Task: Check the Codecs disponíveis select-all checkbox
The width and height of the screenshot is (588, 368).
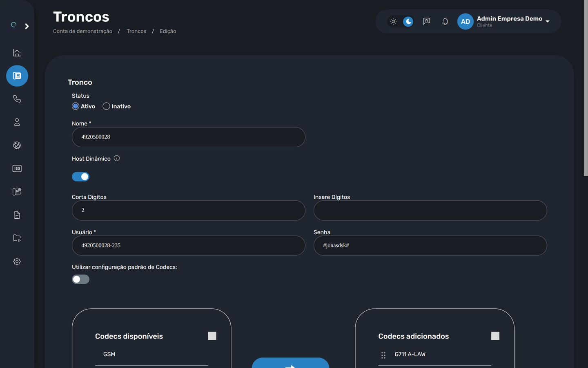Action: click(x=212, y=336)
